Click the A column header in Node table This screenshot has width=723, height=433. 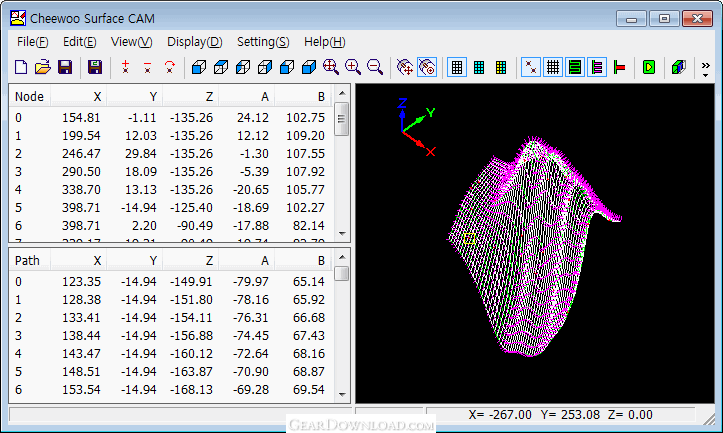click(247, 96)
